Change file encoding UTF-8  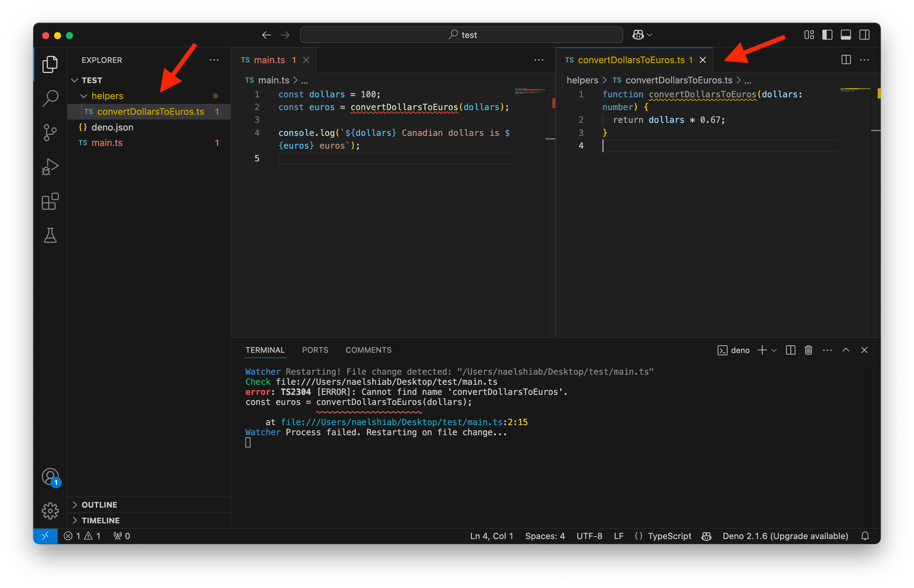click(589, 536)
